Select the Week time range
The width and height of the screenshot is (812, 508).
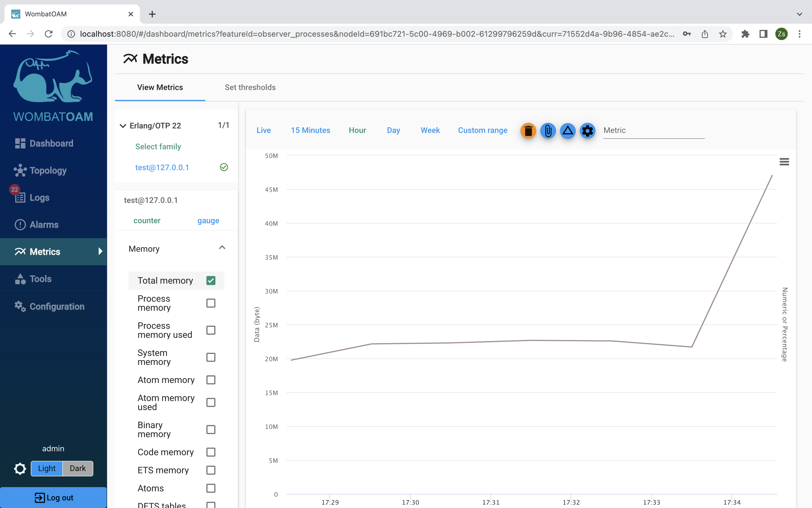[x=430, y=130]
